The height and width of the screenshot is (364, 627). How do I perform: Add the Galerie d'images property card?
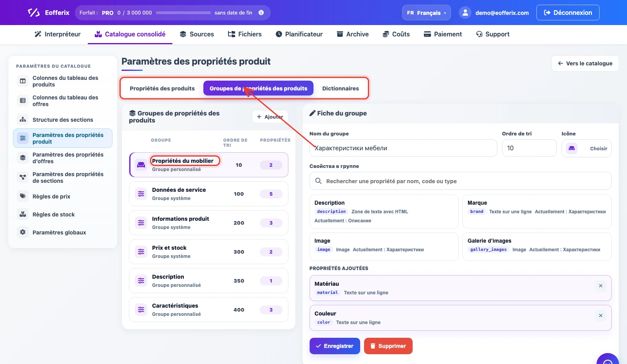tap(537, 246)
